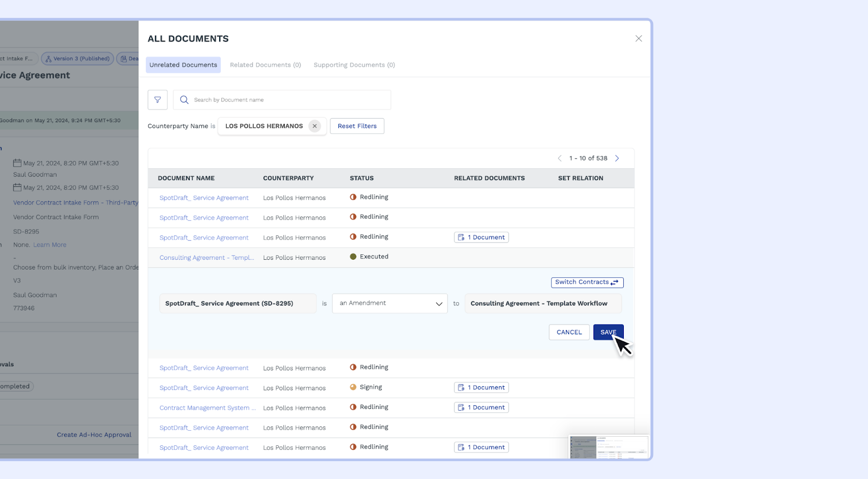Click the filter funnel icon
868x479 pixels.
pyautogui.click(x=157, y=100)
